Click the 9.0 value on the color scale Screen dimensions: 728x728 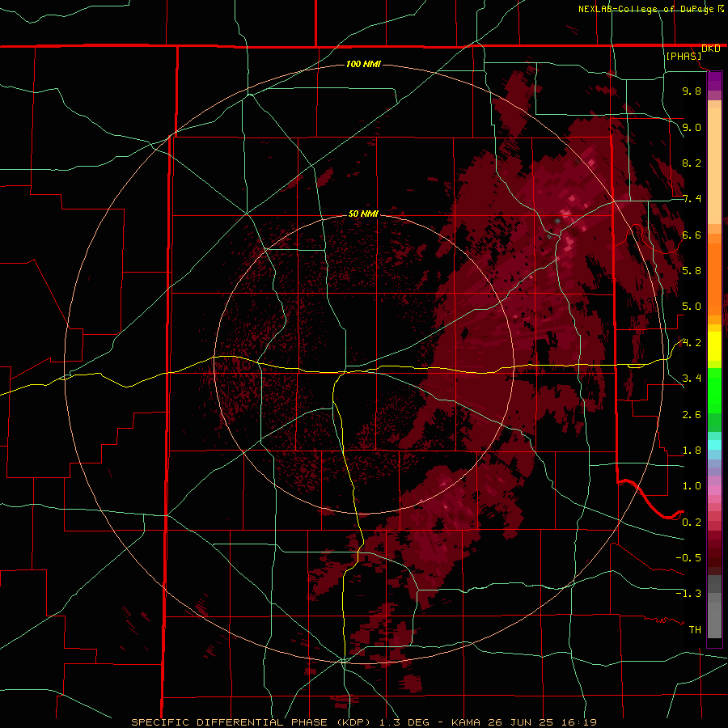(x=692, y=127)
